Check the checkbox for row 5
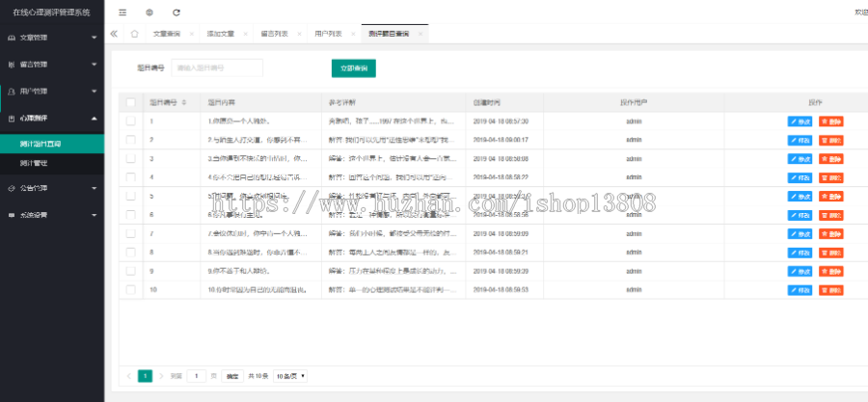This screenshot has height=402, width=868. click(x=130, y=197)
